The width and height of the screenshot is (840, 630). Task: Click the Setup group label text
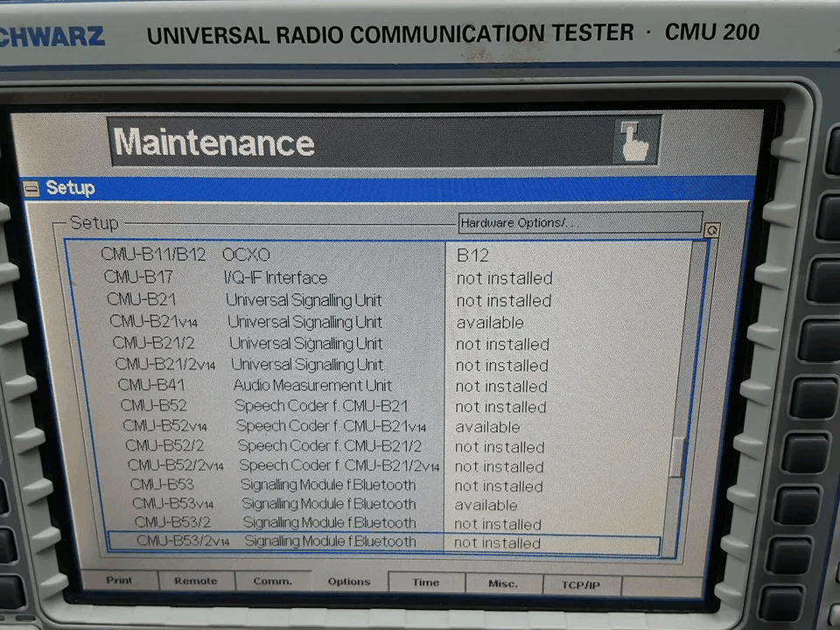coord(94,222)
